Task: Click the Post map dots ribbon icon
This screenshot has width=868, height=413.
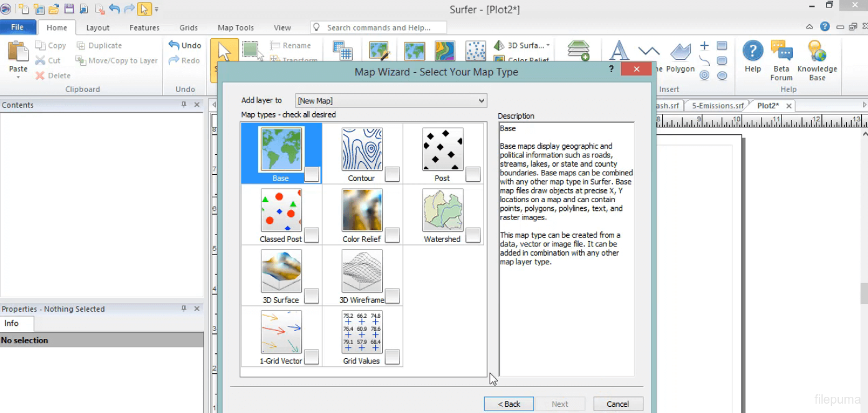Action: pos(475,51)
